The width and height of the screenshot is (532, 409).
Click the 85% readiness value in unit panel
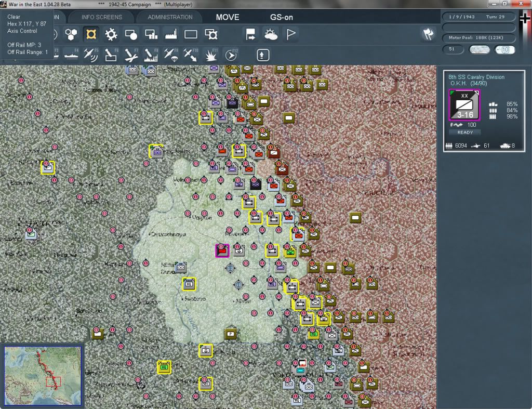coord(512,104)
